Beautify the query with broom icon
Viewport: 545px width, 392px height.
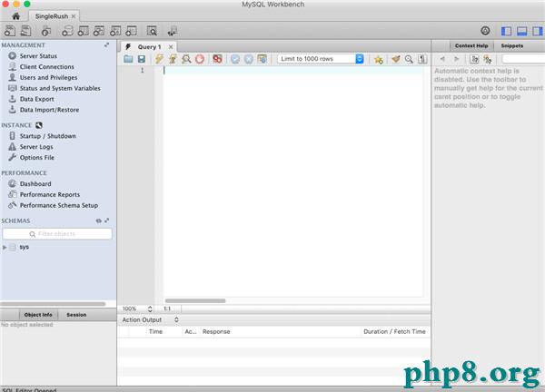(x=395, y=59)
